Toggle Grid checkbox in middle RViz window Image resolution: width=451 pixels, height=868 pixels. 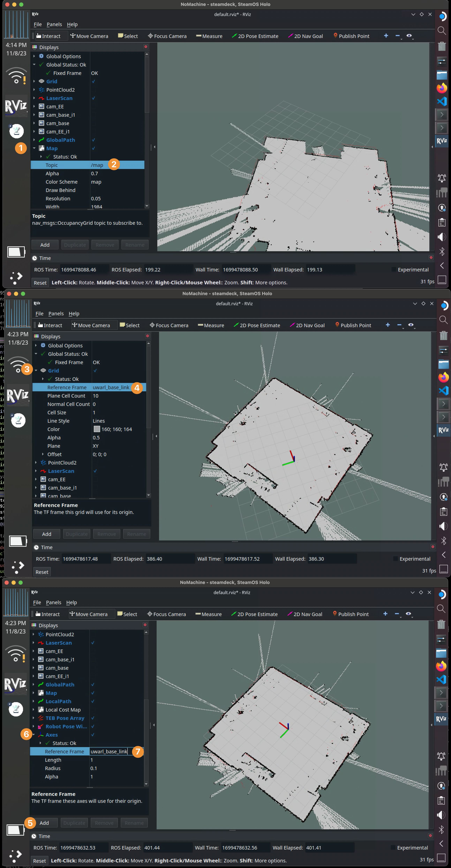point(95,371)
